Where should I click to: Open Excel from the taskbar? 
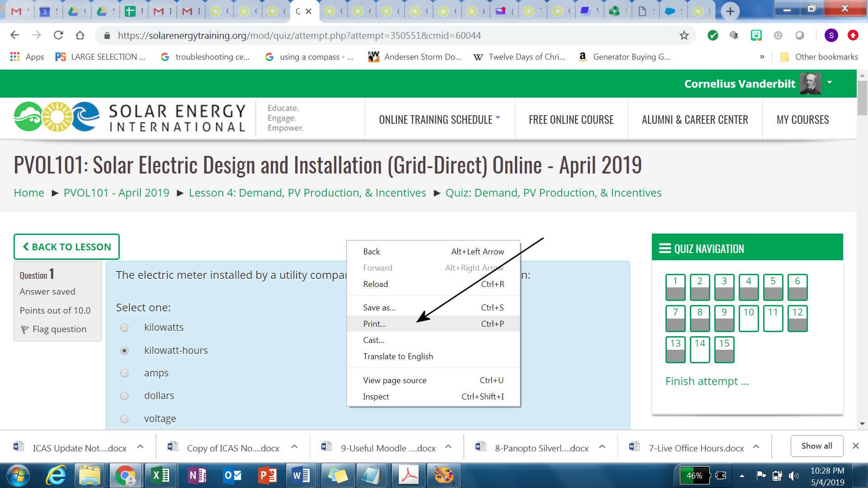pyautogui.click(x=160, y=475)
